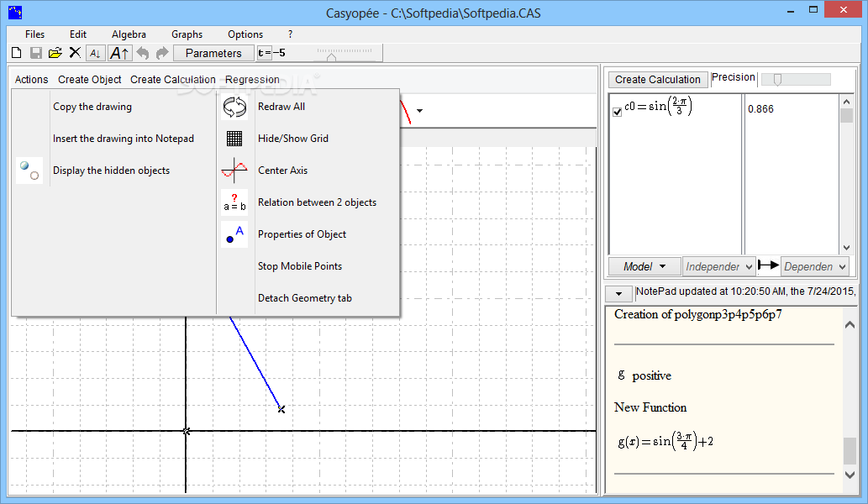
Task: Click the 0.866 result value
Action: point(760,109)
